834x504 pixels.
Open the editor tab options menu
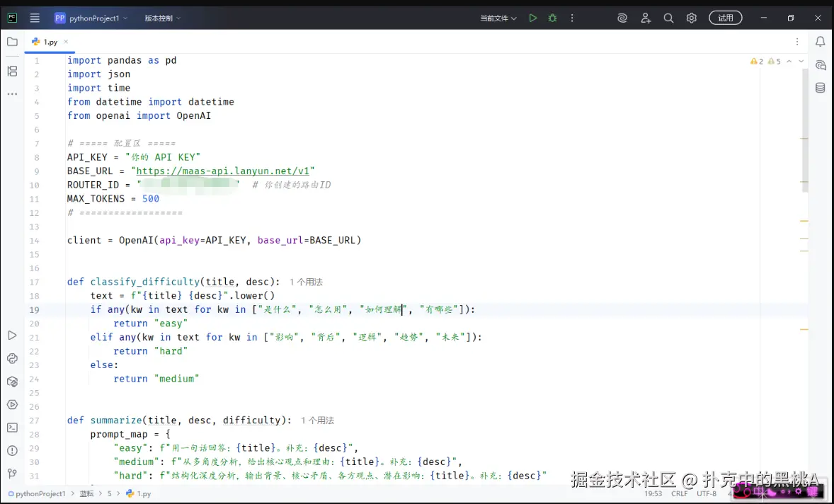point(796,42)
